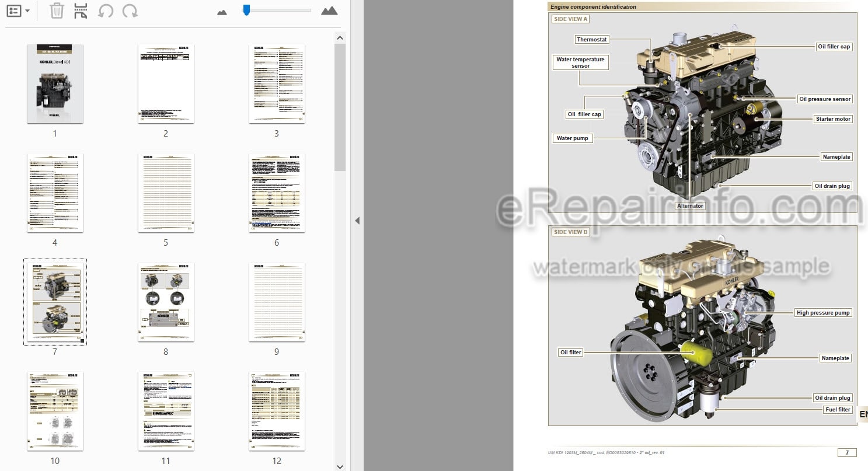Screen dimensions: 868x471
Task: Select page 4 thumbnail
Action: coord(55,193)
